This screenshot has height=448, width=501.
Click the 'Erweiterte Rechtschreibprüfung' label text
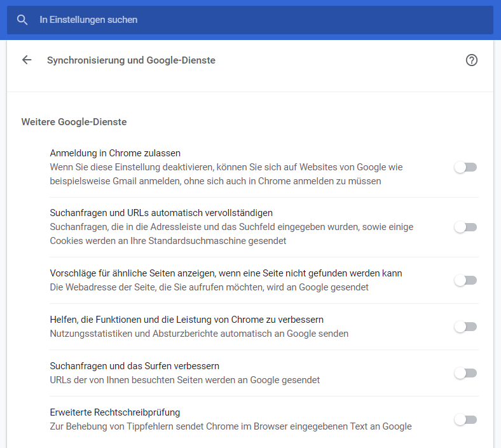tap(114, 412)
